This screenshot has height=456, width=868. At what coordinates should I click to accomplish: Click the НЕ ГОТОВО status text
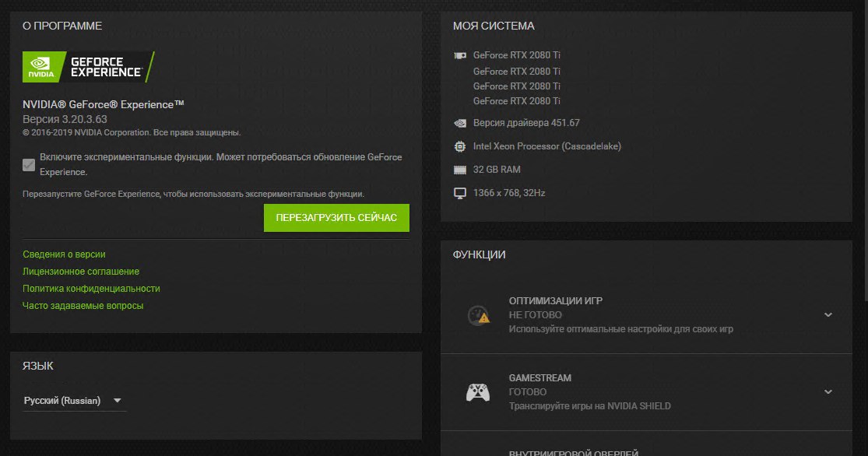(x=536, y=315)
